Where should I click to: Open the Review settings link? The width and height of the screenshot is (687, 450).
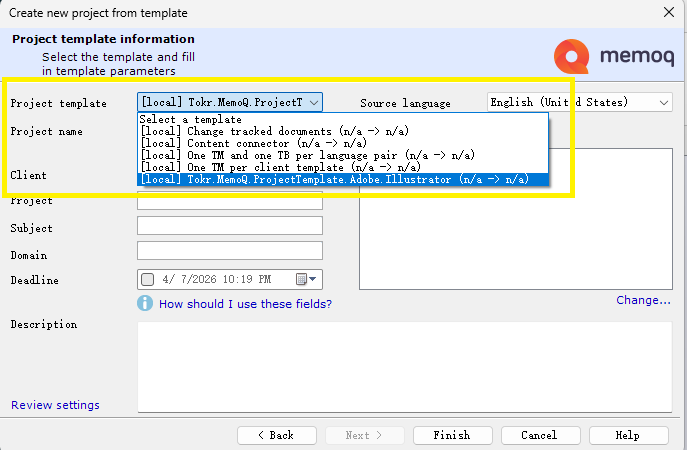(55, 405)
